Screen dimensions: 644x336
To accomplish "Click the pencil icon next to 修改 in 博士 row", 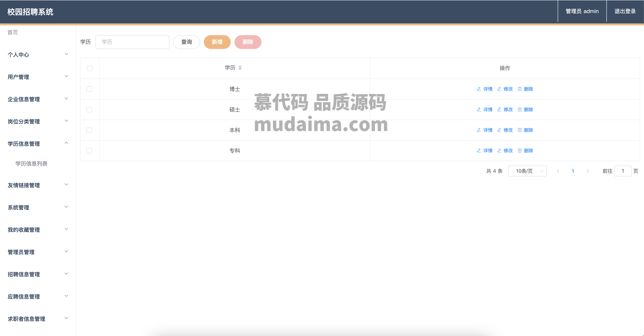I will [499, 89].
